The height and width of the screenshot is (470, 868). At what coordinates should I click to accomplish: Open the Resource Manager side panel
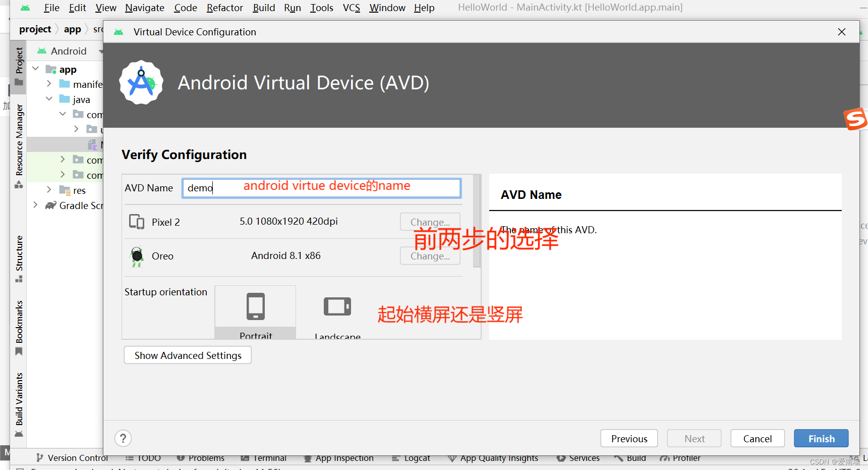pos(19,146)
